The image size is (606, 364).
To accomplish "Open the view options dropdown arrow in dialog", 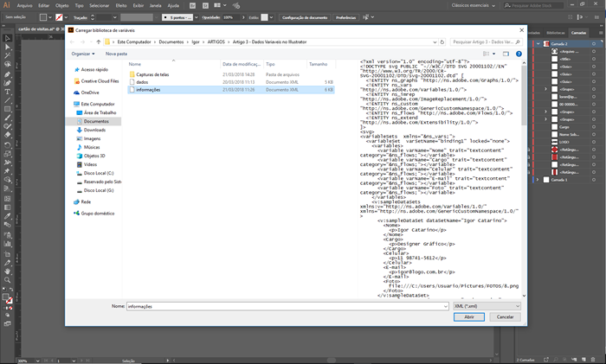I will click(494, 54).
